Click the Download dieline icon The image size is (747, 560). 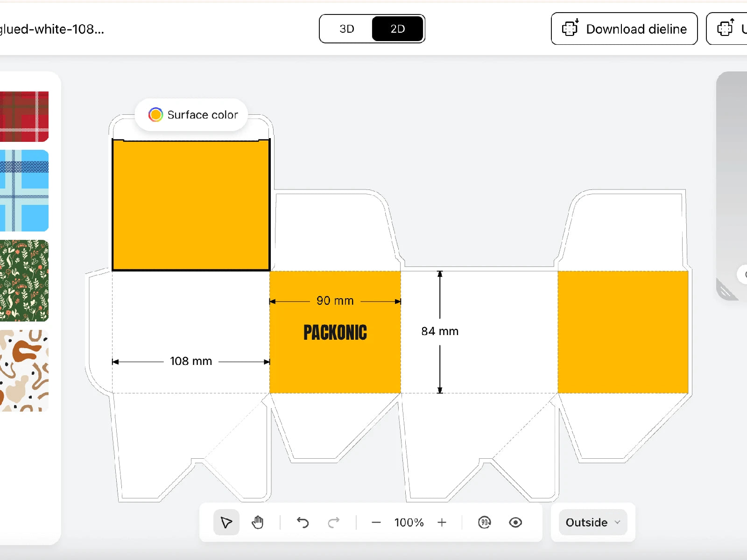(x=570, y=28)
